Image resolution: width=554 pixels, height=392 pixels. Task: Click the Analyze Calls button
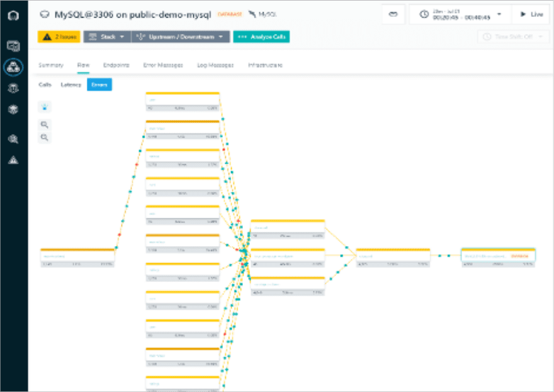point(261,37)
